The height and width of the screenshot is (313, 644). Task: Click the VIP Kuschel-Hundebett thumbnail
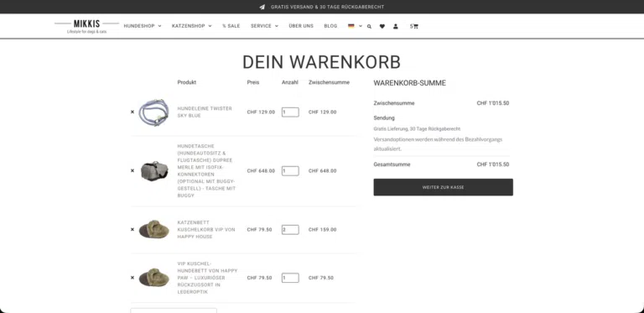coord(153,278)
